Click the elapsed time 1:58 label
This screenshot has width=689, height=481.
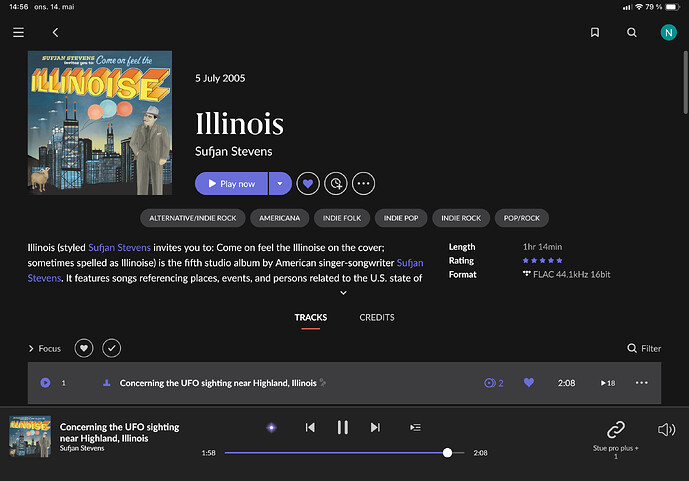point(208,453)
